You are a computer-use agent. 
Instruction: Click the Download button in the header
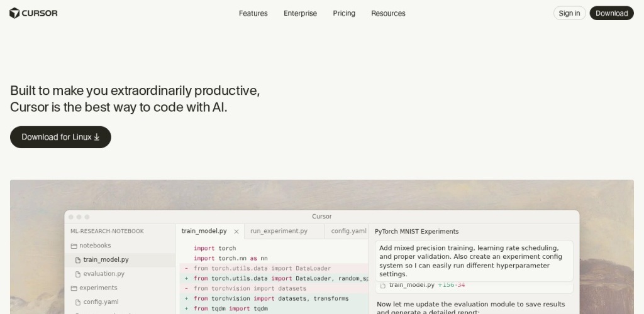pos(611,13)
